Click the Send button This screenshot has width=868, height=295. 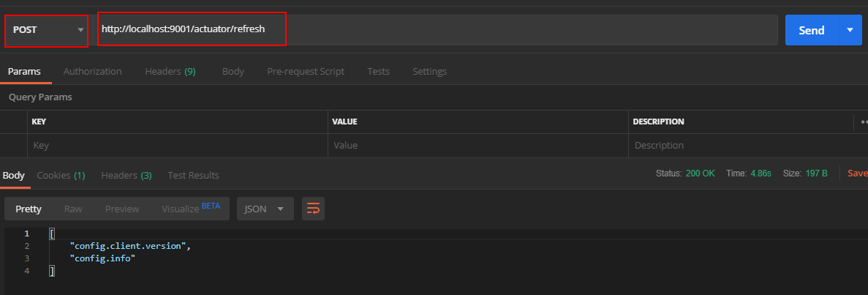(x=811, y=30)
